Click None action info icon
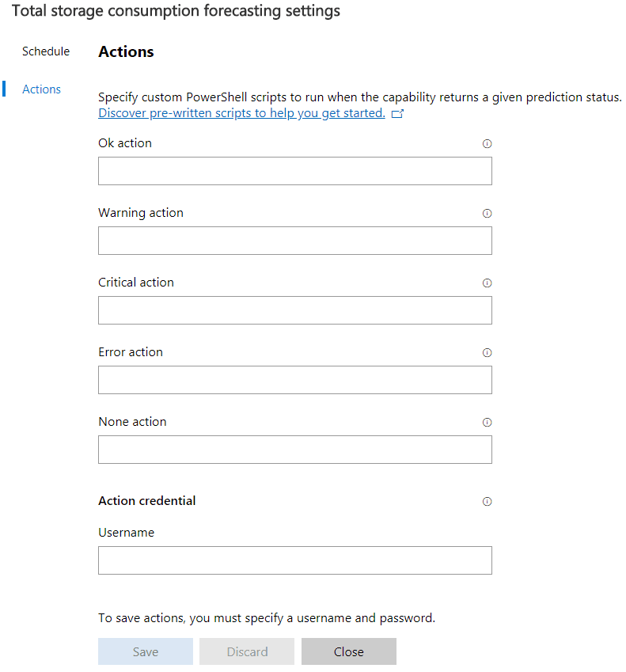 tap(487, 423)
